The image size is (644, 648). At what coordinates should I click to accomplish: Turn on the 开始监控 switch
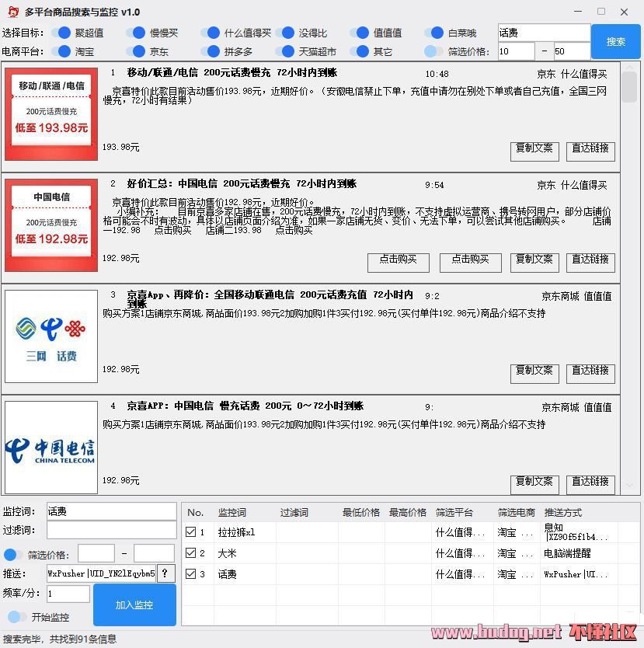pos(17,617)
